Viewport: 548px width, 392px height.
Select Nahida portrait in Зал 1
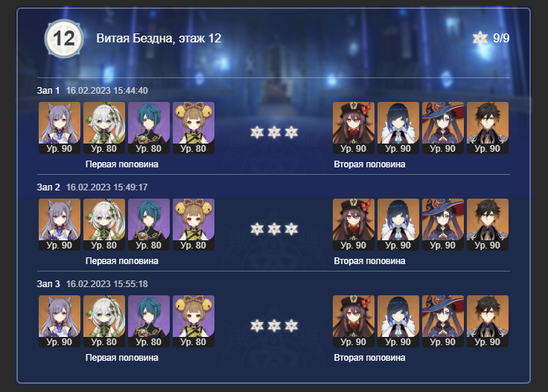pyautogui.click(x=104, y=128)
